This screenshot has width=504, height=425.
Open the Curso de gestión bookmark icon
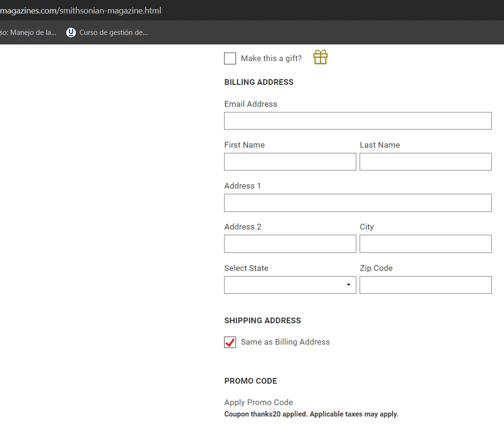pyautogui.click(x=71, y=32)
